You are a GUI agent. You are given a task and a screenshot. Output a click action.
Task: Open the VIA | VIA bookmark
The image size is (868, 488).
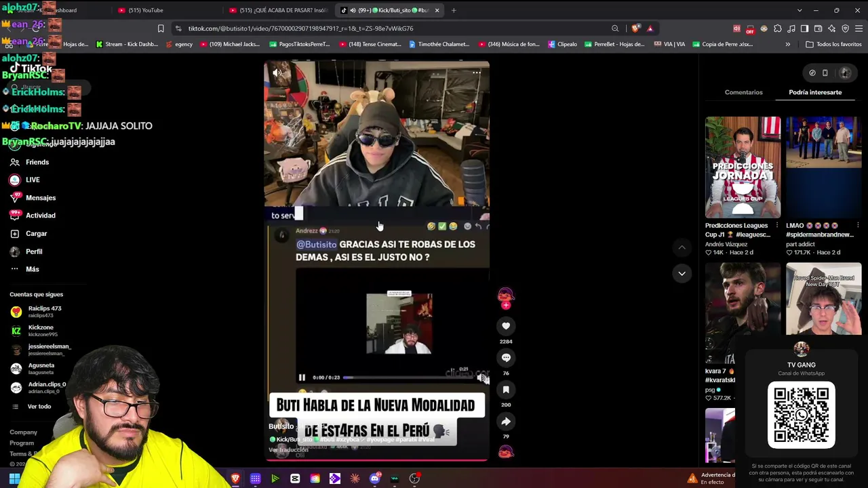(x=670, y=44)
